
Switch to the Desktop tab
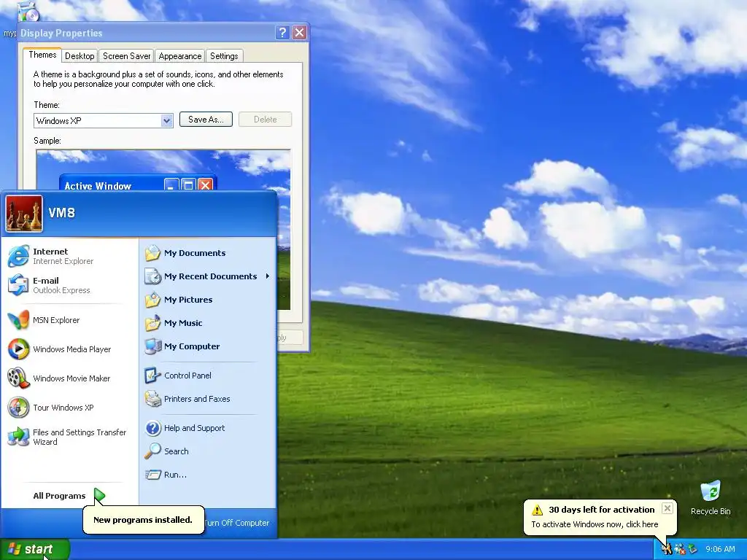tap(80, 56)
